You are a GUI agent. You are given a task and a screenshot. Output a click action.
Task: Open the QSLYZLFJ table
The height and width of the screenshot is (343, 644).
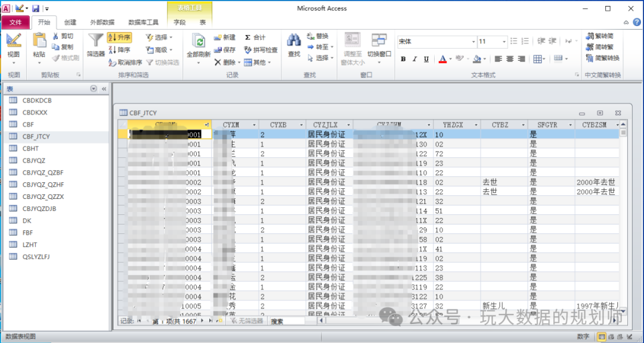56,257
